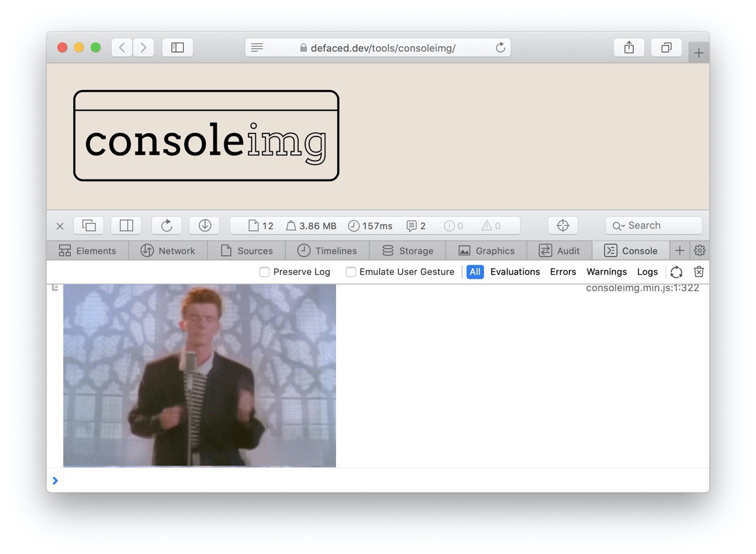Click the warnings count 0 indicator
Screen dimensions: 756x554
pos(491,226)
